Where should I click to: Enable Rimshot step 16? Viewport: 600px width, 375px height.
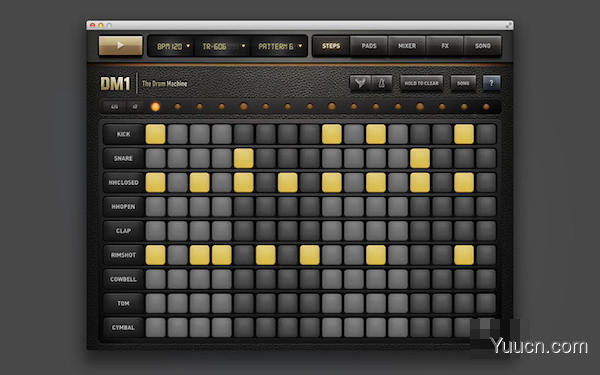tap(486, 255)
